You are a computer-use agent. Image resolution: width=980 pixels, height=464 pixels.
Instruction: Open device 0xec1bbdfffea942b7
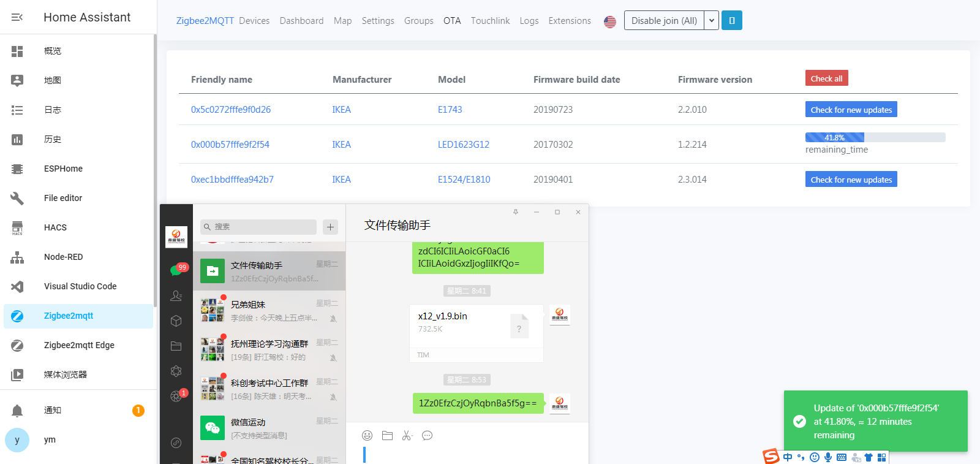point(232,180)
